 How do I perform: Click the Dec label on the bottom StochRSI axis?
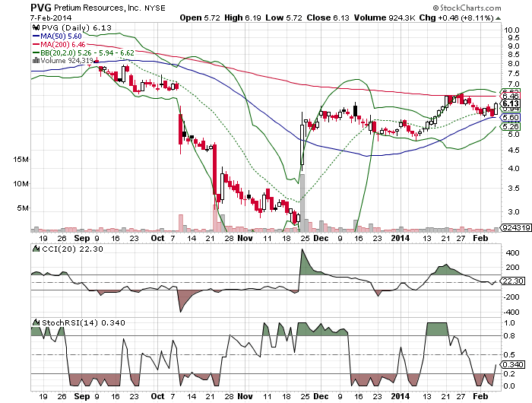tap(321, 396)
